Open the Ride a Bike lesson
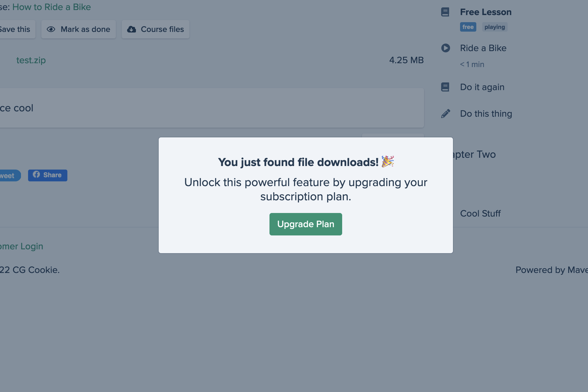This screenshot has width=588, height=392. point(483,48)
